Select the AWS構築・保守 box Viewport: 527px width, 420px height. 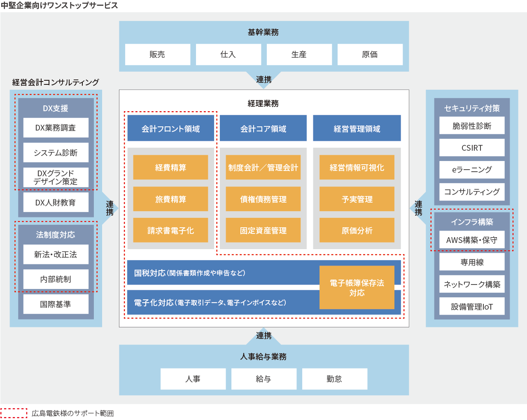click(472, 240)
